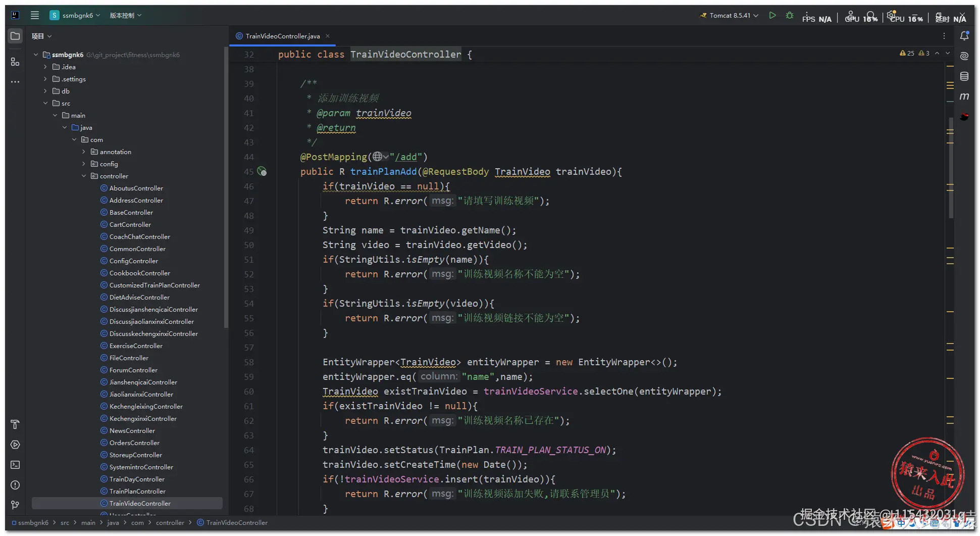Open AboutusController in the project tree

[x=132, y=188]
